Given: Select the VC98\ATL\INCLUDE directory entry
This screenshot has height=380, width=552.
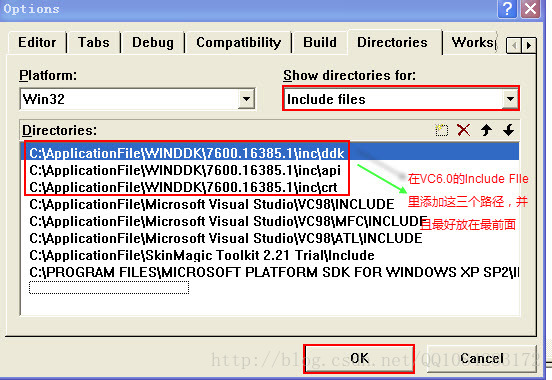Looking at the screenshot, I should pos(270,238).
